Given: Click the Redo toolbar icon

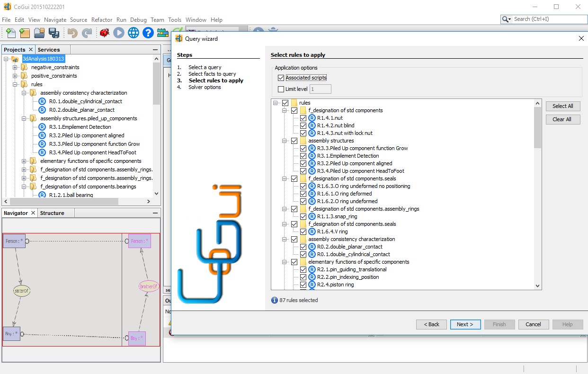Looking at the screenshot, I should [x=87, y=33].
